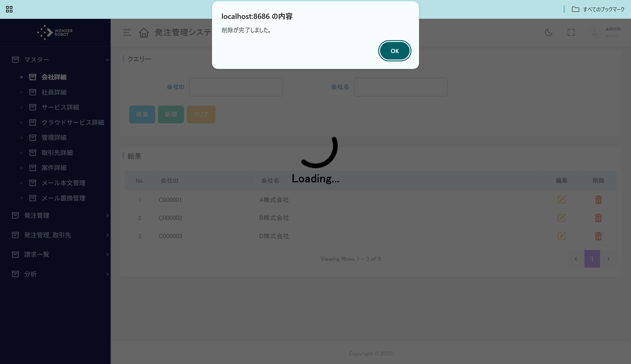This screenshot has height=364, width=631.
Task: Click cell C000002
Action: (x=170, y=218)
